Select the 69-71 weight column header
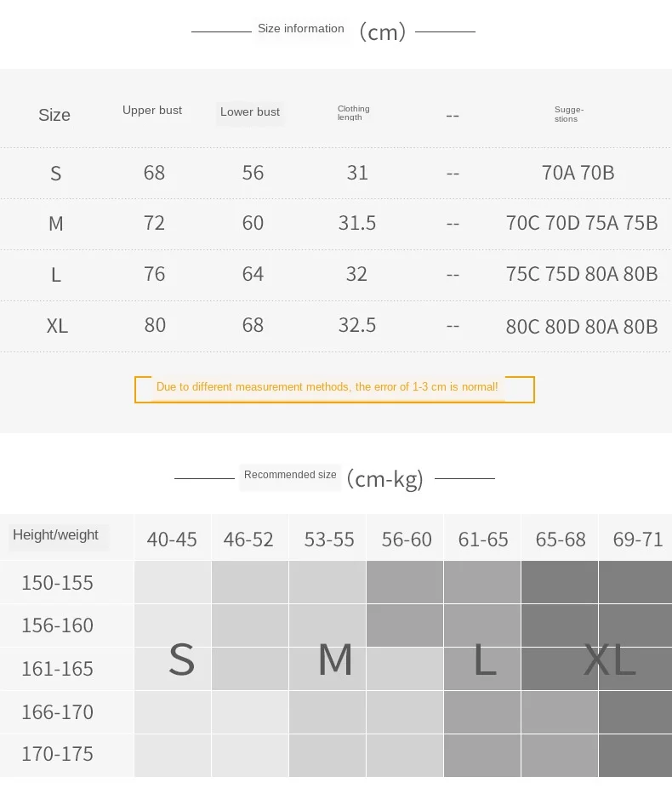The image size is (672, 788). pos(638,540)
